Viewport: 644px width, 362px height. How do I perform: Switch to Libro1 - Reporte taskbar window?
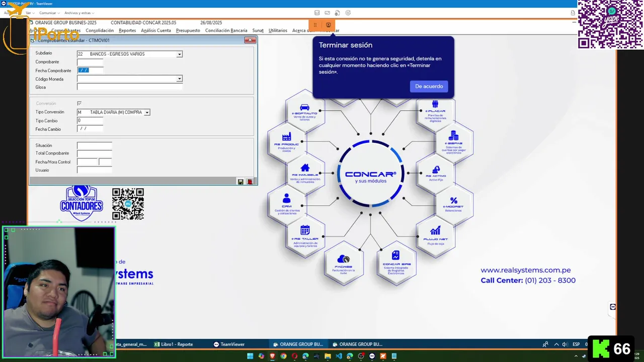coord(174,344)
